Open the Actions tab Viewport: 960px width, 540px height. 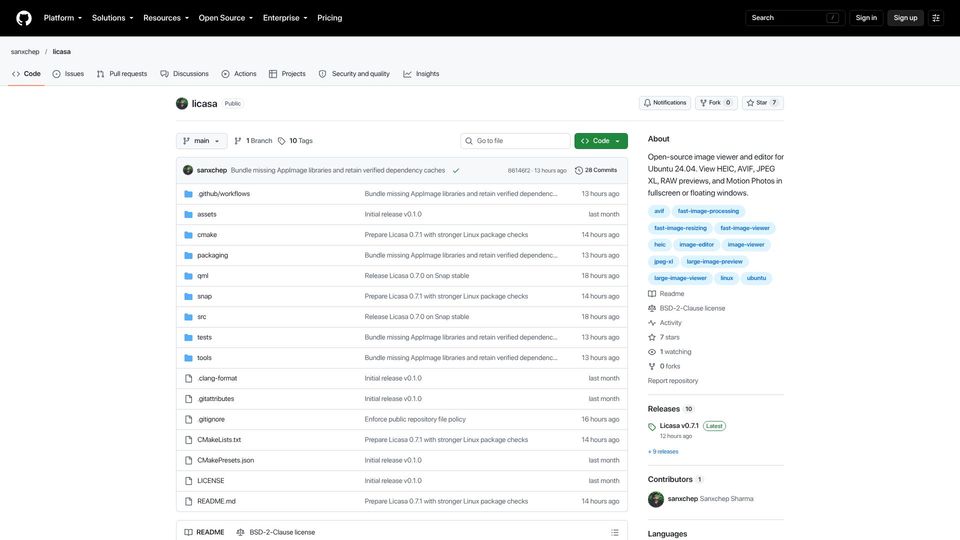point(239,73)
